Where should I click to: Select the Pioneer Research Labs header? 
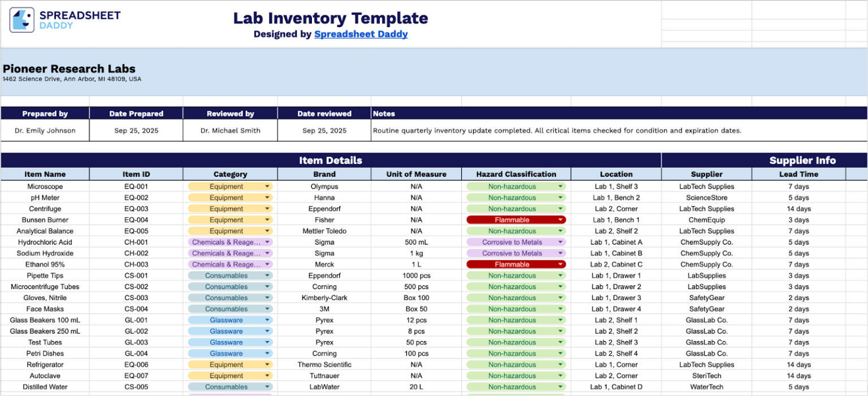[68, 68]
